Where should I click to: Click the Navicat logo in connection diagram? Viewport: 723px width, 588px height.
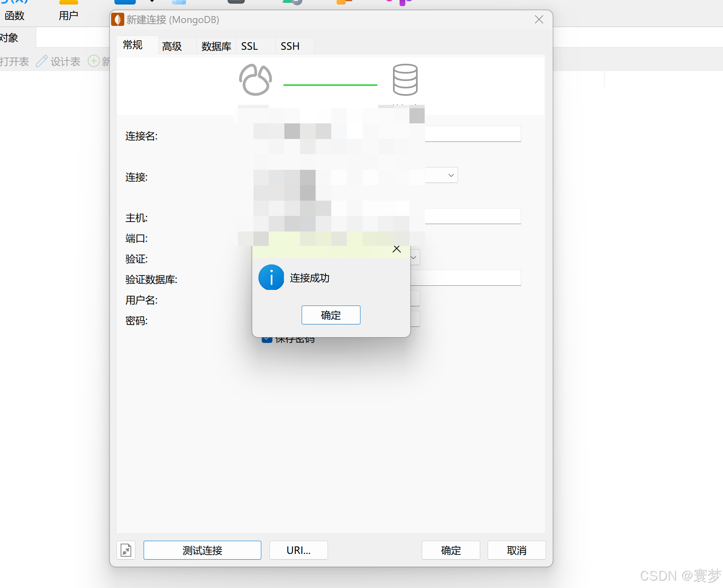pyautogui.click(x=256, y=79)
